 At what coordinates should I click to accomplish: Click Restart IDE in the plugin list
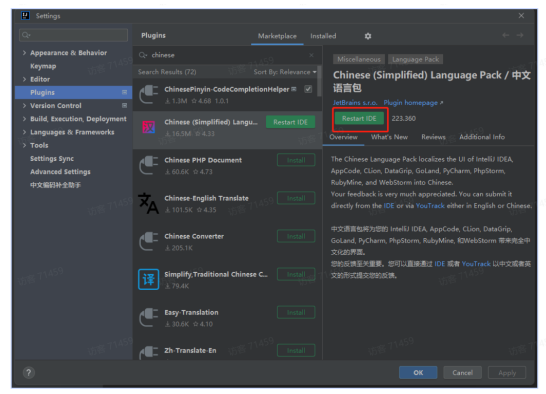[290, 122]
